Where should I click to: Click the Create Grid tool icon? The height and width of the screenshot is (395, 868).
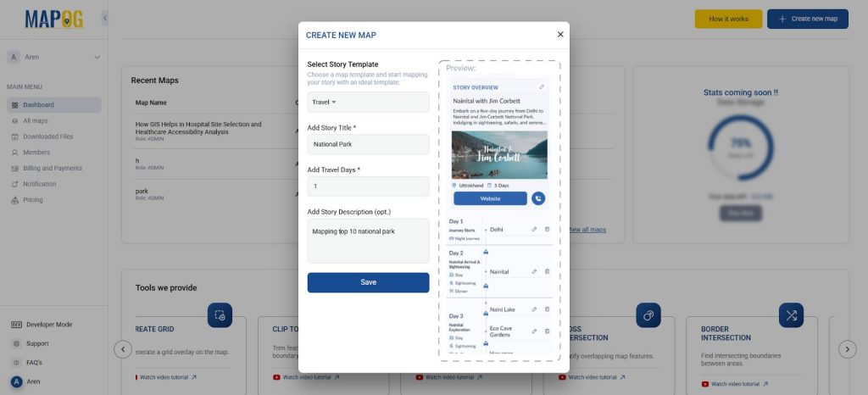click(x=220, y=315)
